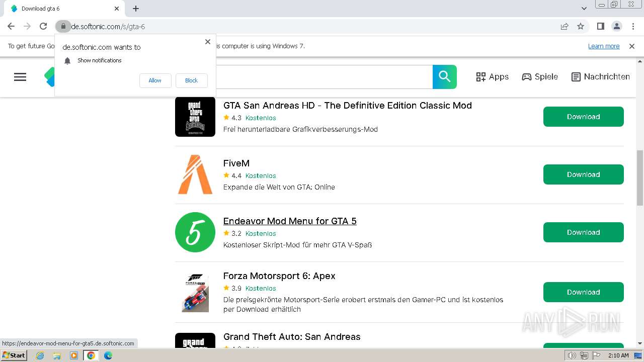Click the page vertical scrollbar thumb

pos(640,177)
